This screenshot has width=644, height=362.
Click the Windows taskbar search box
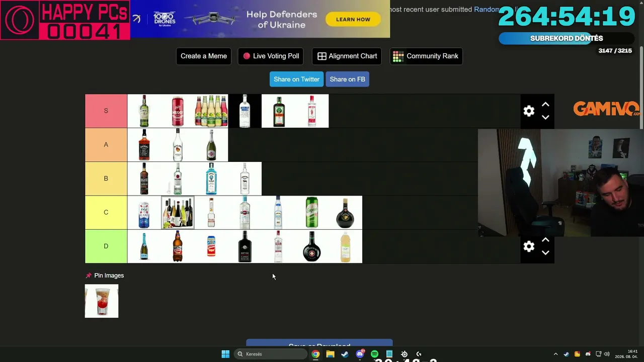pyautogui.click(x=271, y=354)
